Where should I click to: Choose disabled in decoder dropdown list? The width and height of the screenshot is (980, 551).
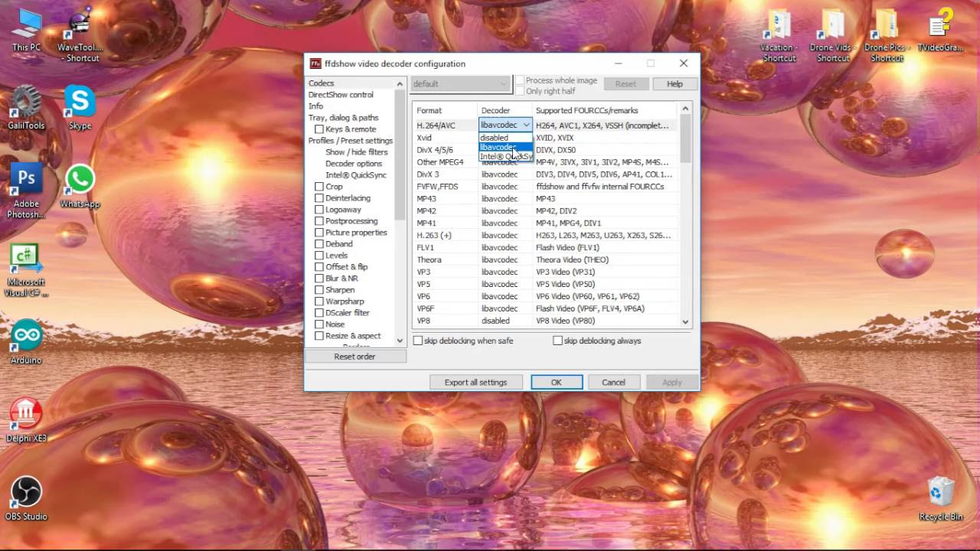point(505,138)
